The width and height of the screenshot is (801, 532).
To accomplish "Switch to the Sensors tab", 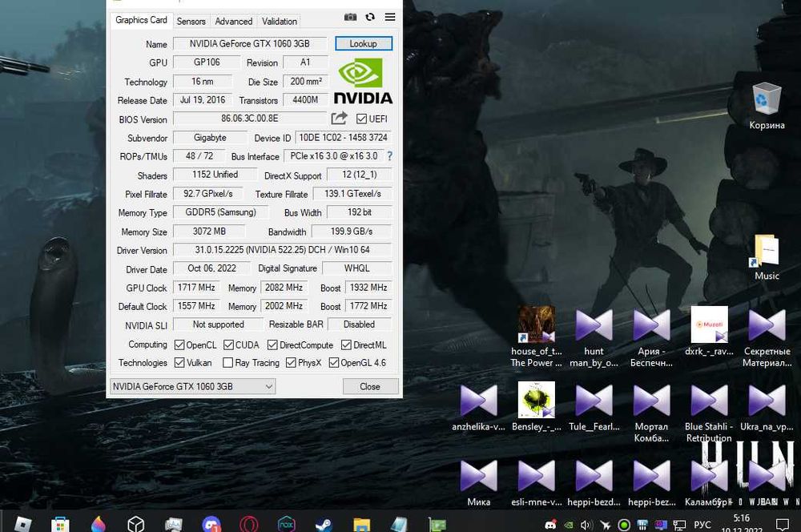I will tap(191, 21).
